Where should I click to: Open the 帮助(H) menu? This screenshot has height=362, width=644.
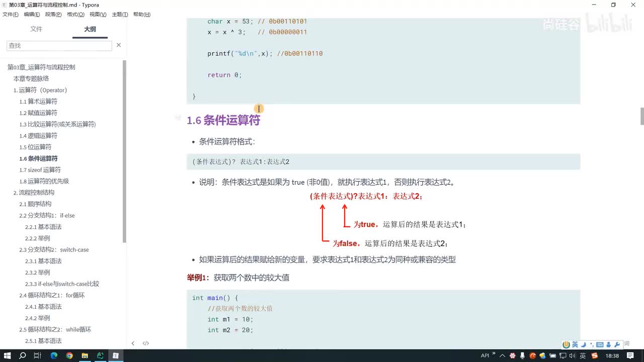[142, 15]
